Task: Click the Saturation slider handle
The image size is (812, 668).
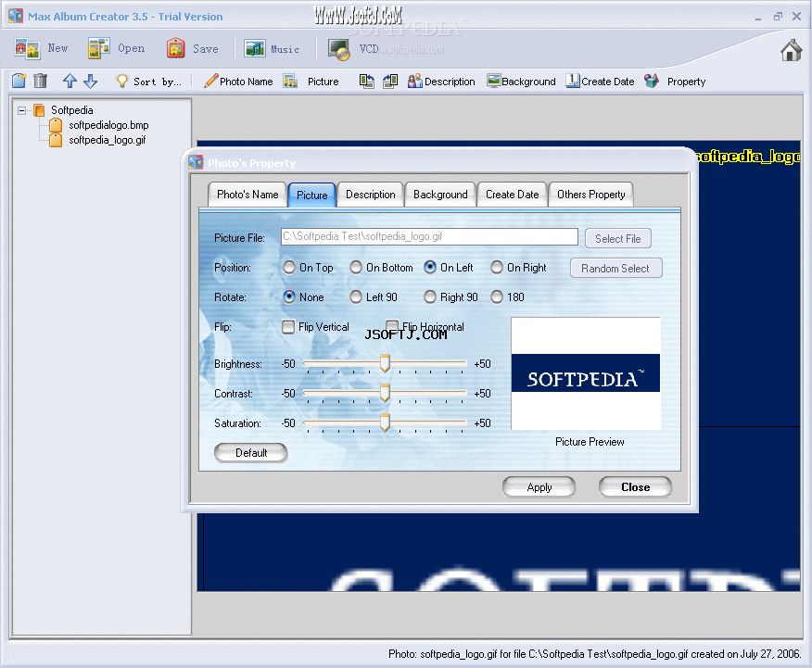Action: coord(385,422)
